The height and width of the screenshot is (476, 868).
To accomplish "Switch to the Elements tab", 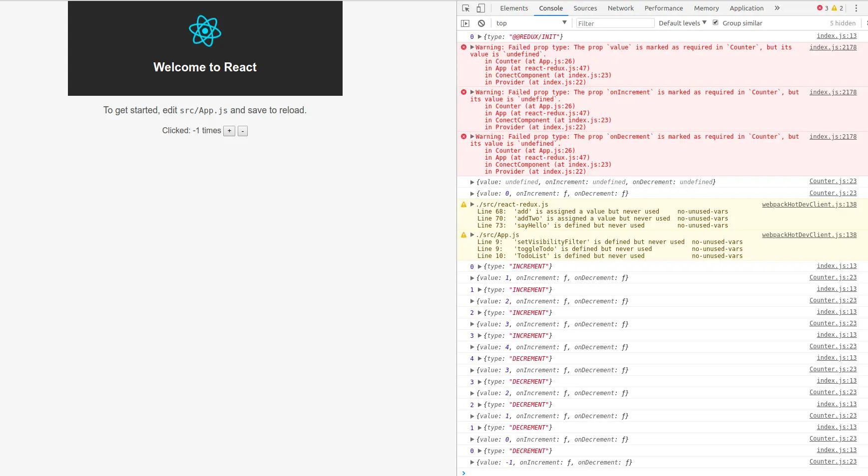I will 513,8.
